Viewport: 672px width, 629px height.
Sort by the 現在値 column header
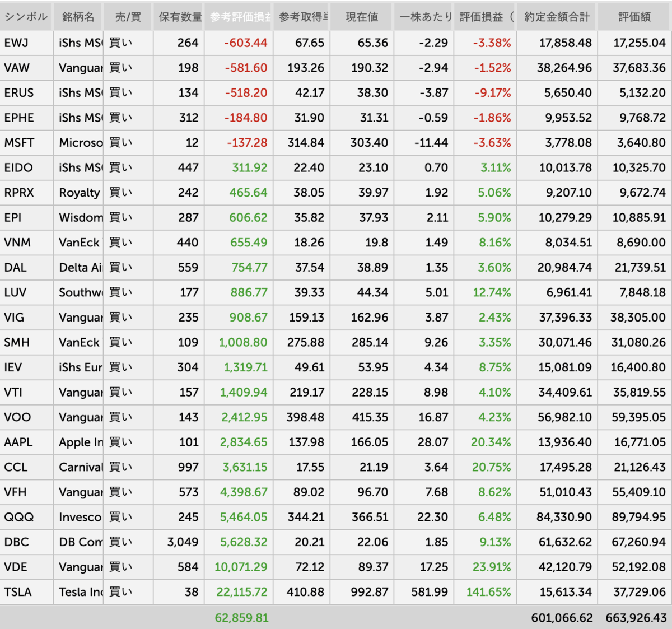362,17
